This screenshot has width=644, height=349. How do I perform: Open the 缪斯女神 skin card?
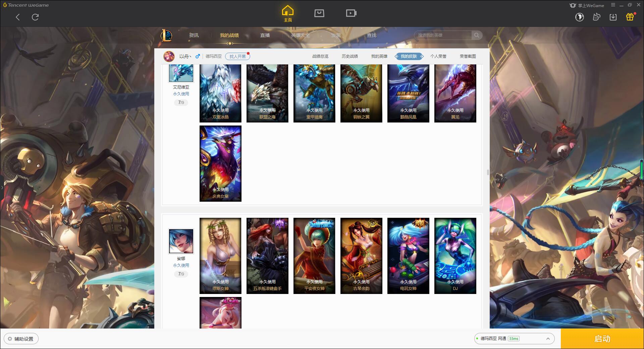[x=220, y=256]
